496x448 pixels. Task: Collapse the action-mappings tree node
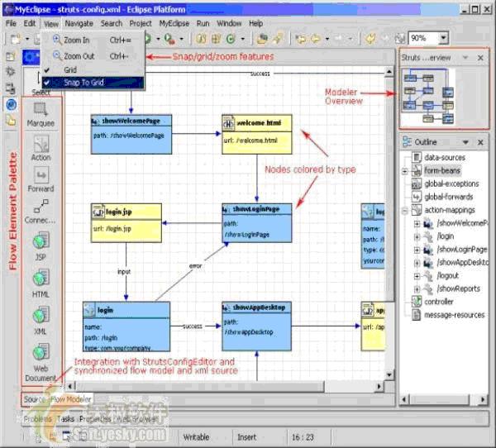pyautogui.click(x=405, y=210)
